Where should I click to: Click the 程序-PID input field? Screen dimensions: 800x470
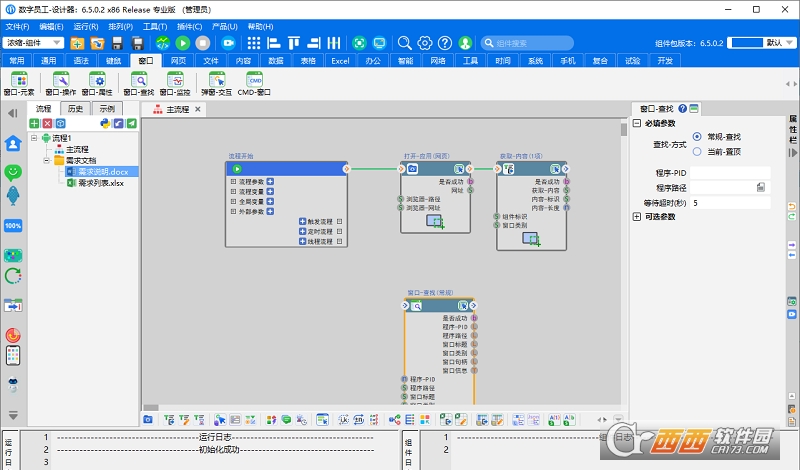(730, 173)
